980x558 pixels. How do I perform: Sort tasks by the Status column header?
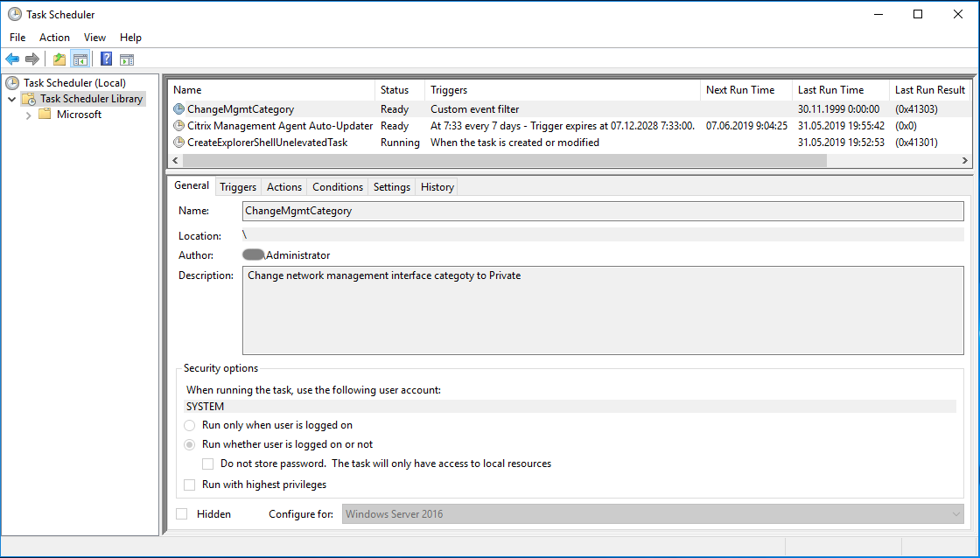pos(395,90)
